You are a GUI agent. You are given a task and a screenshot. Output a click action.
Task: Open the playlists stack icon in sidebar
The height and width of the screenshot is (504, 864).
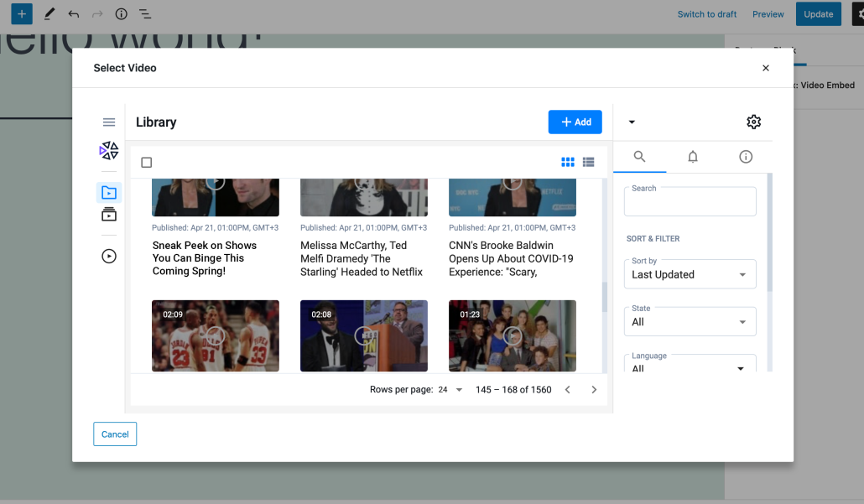[109, 215]
